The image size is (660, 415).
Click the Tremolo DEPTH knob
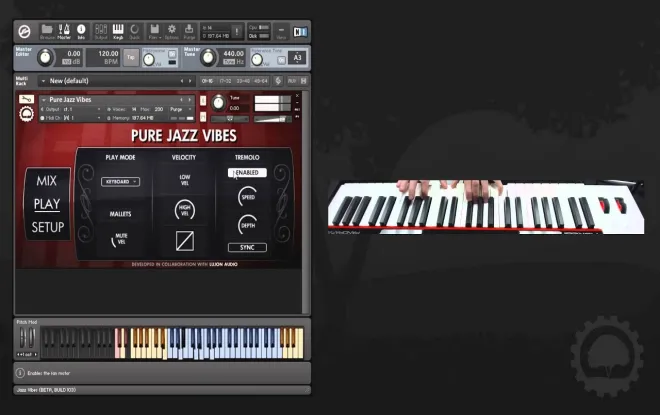tap(248, 225)
